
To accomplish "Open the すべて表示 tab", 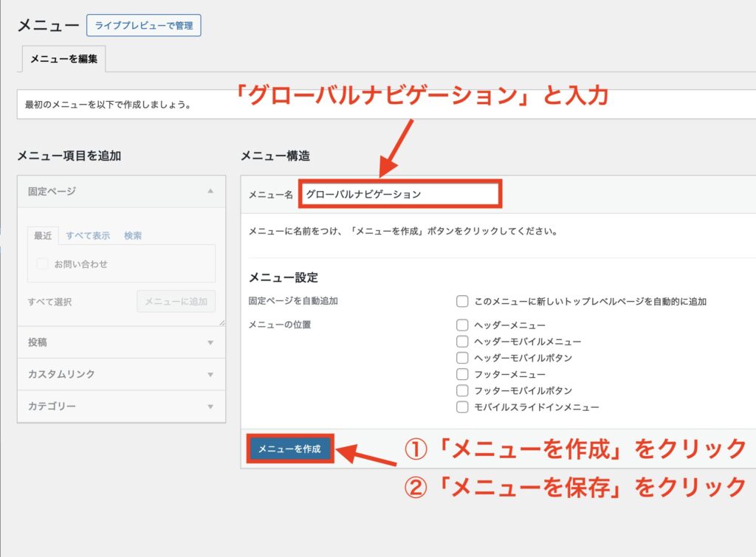I will click(x=88, y=235).
